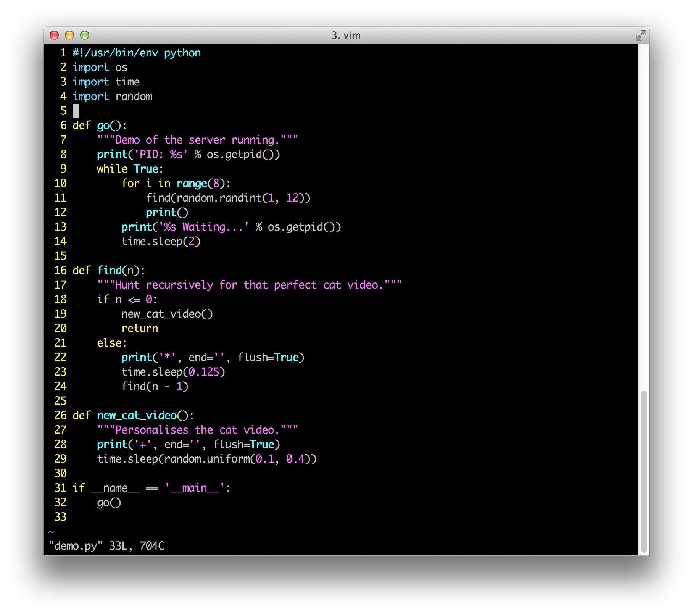Click the vertical scrollbar thumb
Screen dimensions: 693x616
[644, 472]
